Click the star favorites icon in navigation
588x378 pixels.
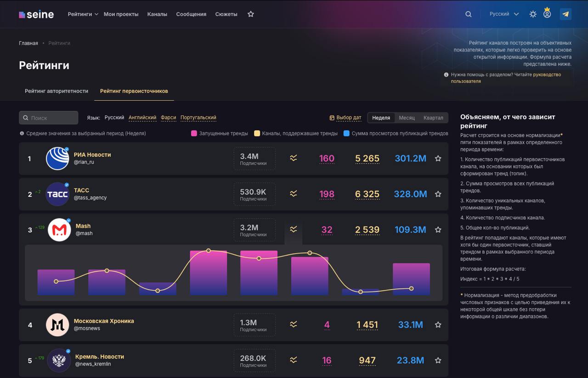[251, 14]
